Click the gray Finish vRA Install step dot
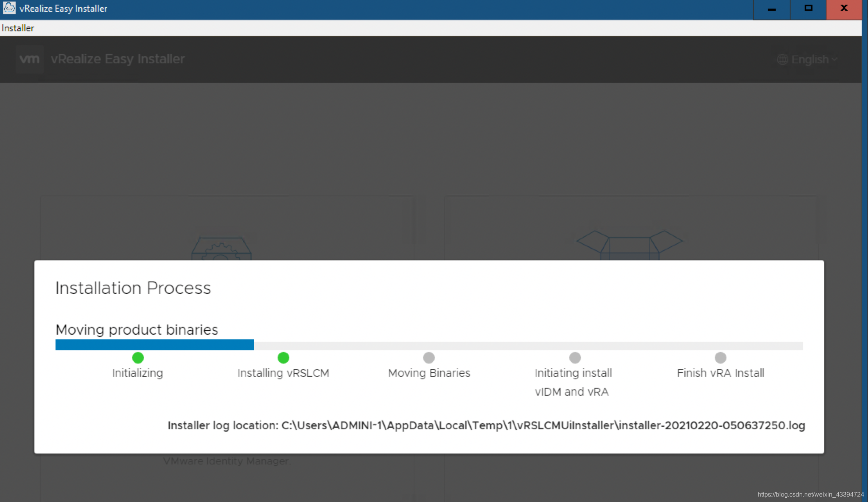Viewport: 868px width, 502px height. click(720, 357)
